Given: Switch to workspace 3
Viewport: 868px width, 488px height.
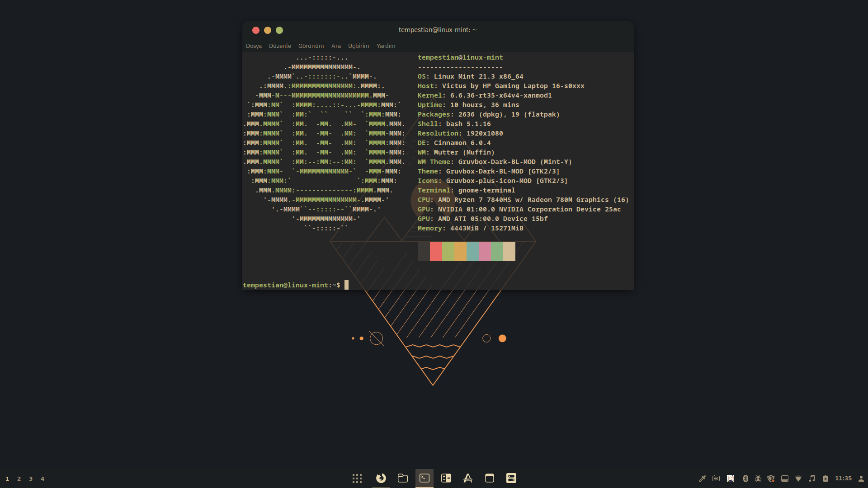Looking at the screenshot, I should pos(31,479).
